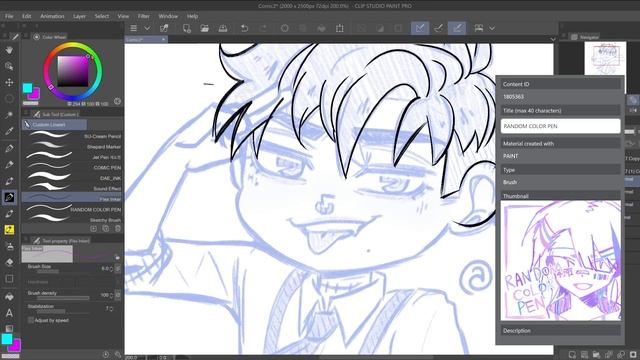Click the Clear (circle) icon in command bar
The height and width of the screenshot is (360, 640).
point(284,28)
